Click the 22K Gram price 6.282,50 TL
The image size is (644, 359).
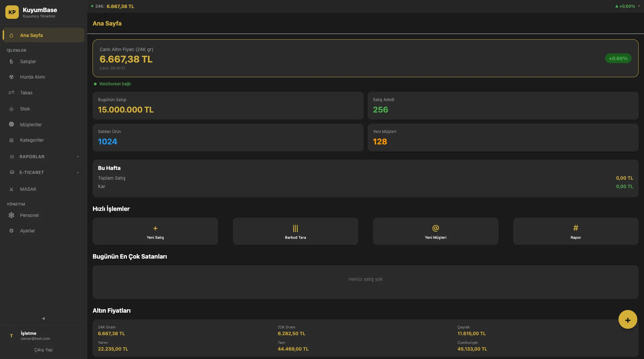[291, 333]
